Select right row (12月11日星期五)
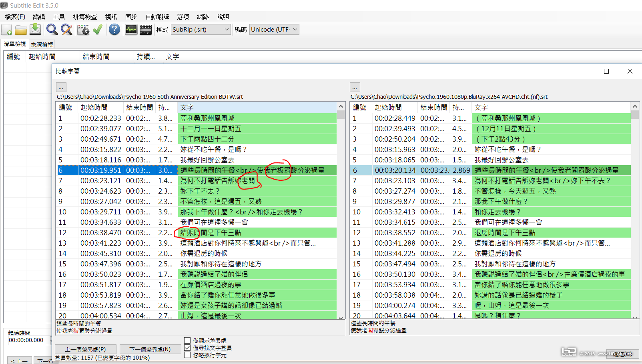 (491, 129)
